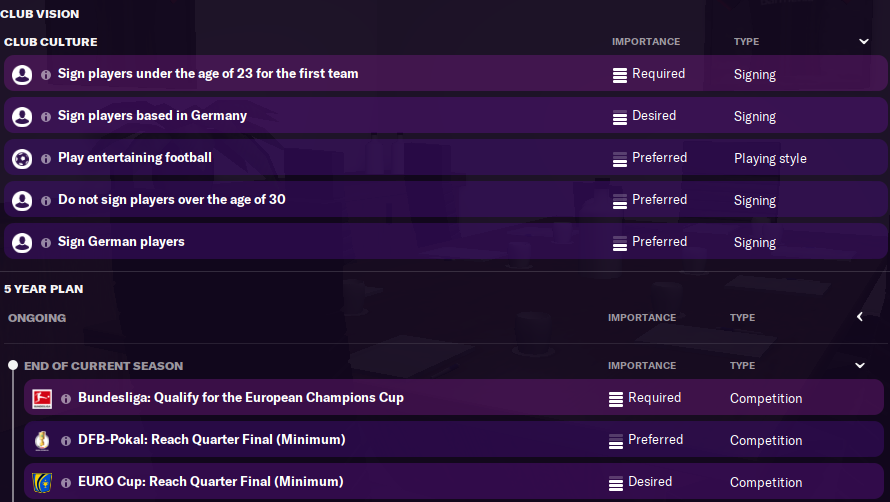
Task: Click the info icon for Sign German players
Action: pos(46,242)
